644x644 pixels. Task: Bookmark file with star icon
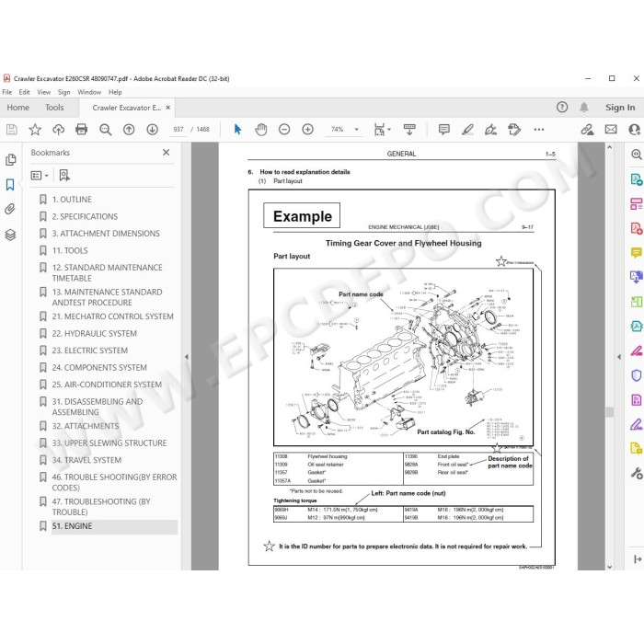coord(35,130)
